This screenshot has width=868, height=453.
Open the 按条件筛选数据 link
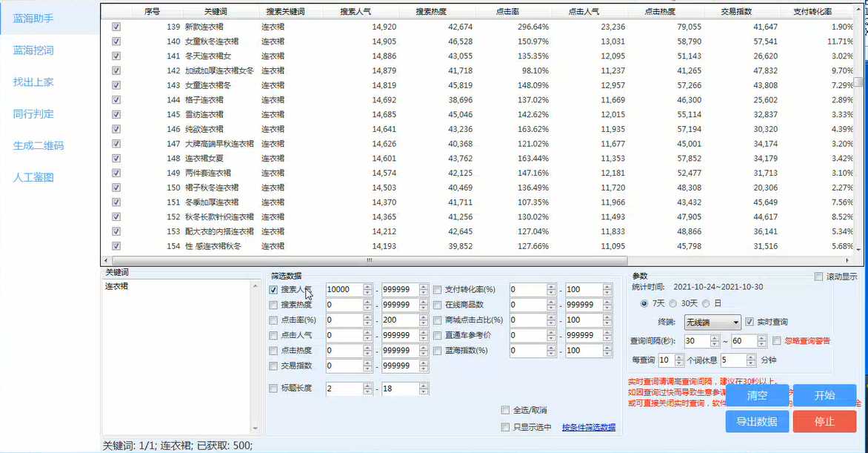(x=588, y=427)
